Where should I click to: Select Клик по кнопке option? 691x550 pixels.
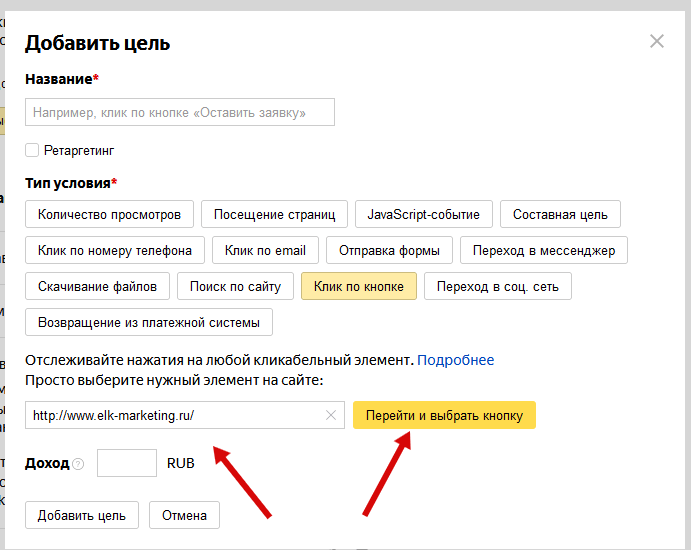click(x=358, y=287)
